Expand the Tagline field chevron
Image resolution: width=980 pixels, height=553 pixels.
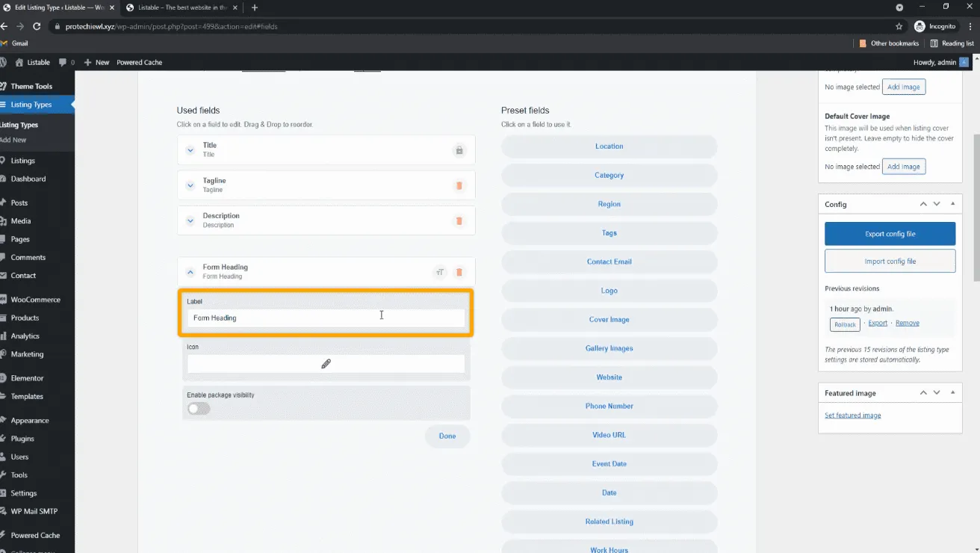click(190, 185)
